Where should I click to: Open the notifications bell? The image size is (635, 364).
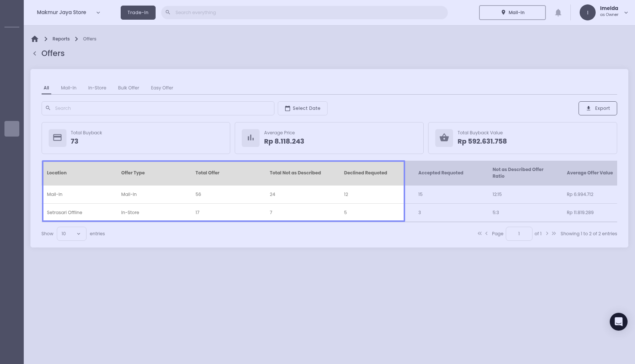[558, 13]
